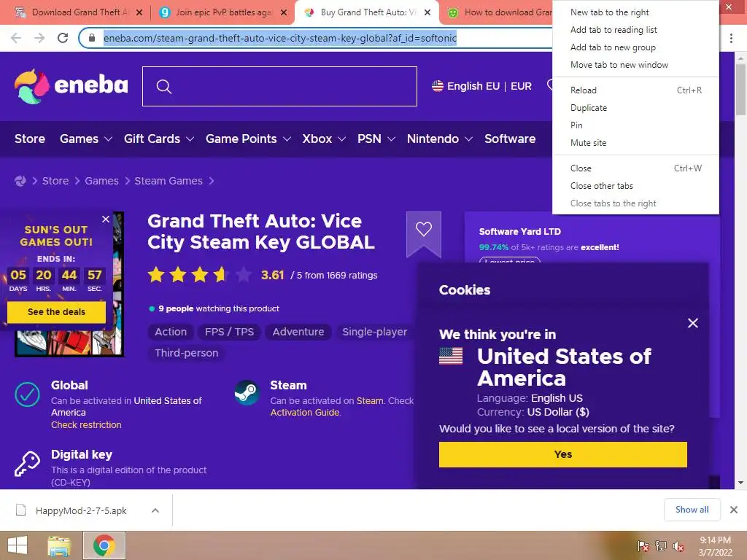Open the Software nav link
This screenshot has height=560, width=747.
(x=510, y=139)
